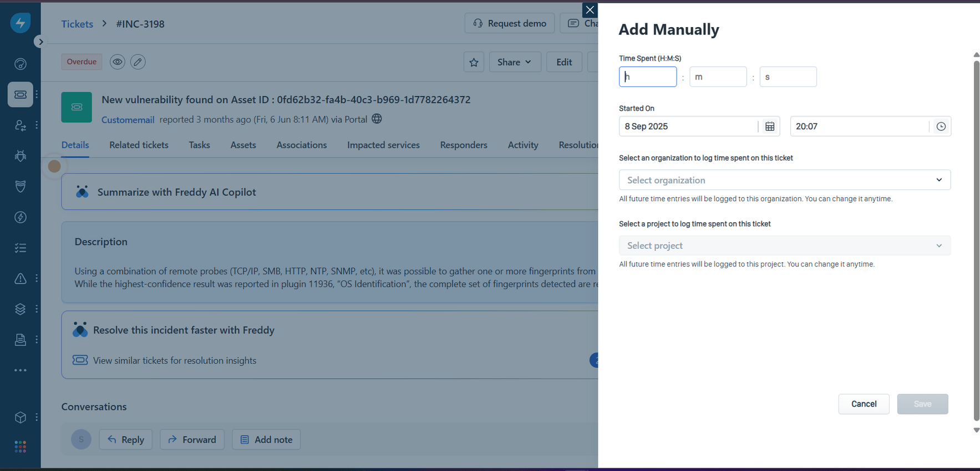980x471 pixels.
Task: Open the Dashboard gauge icon in sidebar
Action: click(x=21, y=64)
